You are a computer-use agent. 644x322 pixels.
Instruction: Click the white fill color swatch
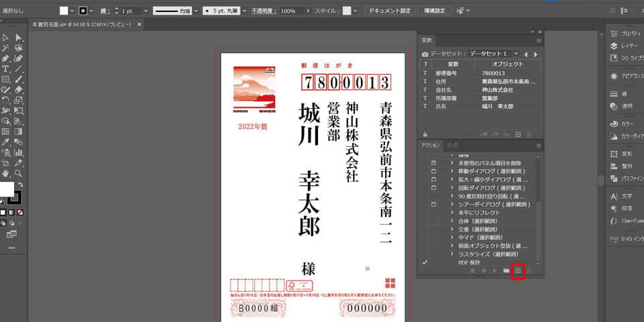pyautogui.click(x=64, y=11)
